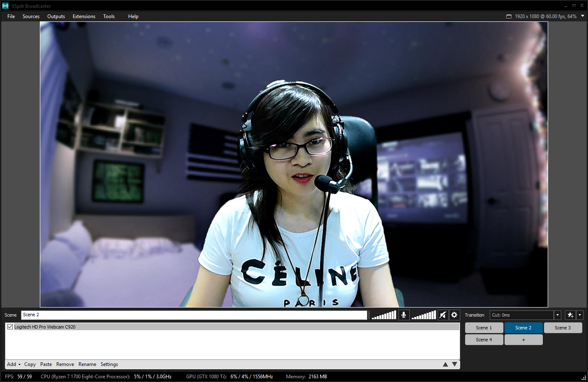This screenshot has width=588, height=382.
Task: Click the resolution monitor icon
Action: [x=509, y=16]
